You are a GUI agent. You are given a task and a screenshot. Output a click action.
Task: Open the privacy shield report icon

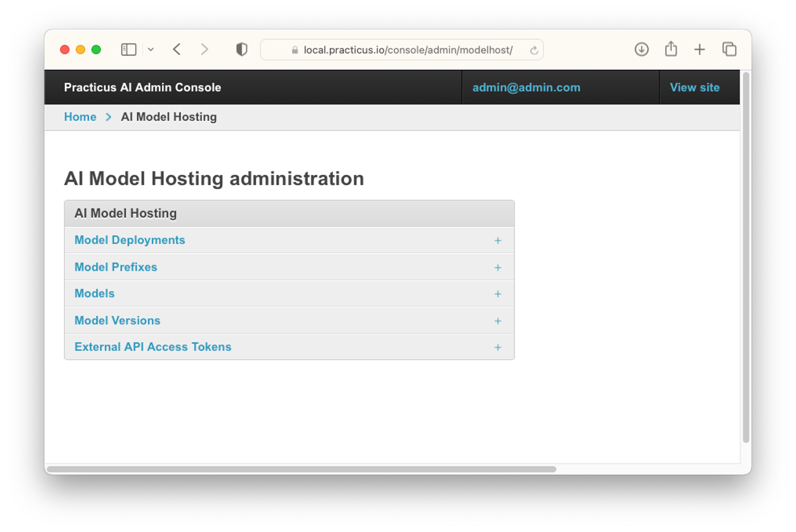pyautogui.click(x=241, y=50)
